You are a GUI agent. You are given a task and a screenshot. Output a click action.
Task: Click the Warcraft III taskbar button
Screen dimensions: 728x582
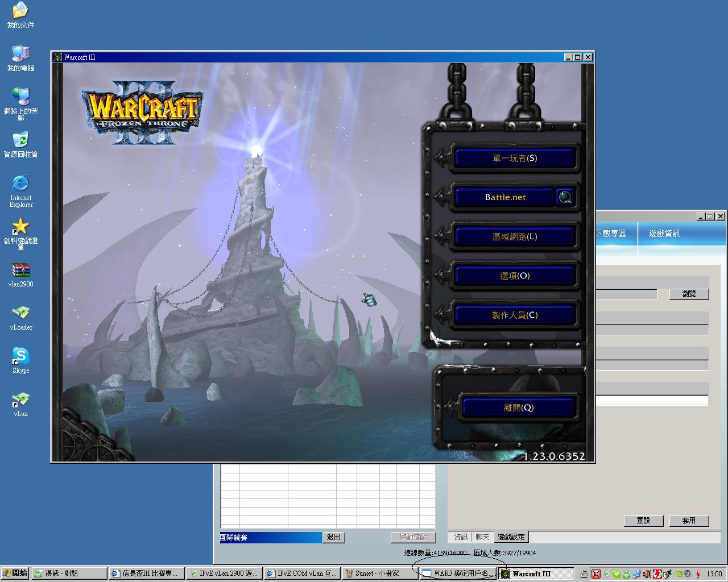click(536, 573)
